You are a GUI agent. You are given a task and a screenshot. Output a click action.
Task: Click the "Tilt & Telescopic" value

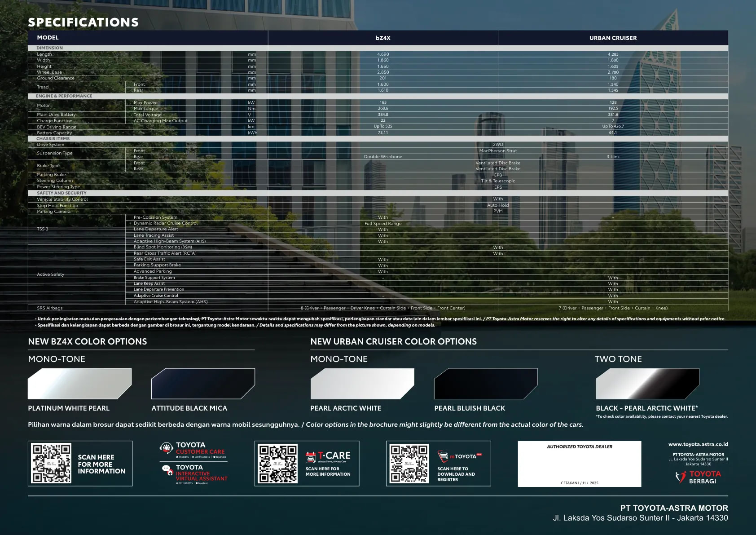click(x=498, y=181)
